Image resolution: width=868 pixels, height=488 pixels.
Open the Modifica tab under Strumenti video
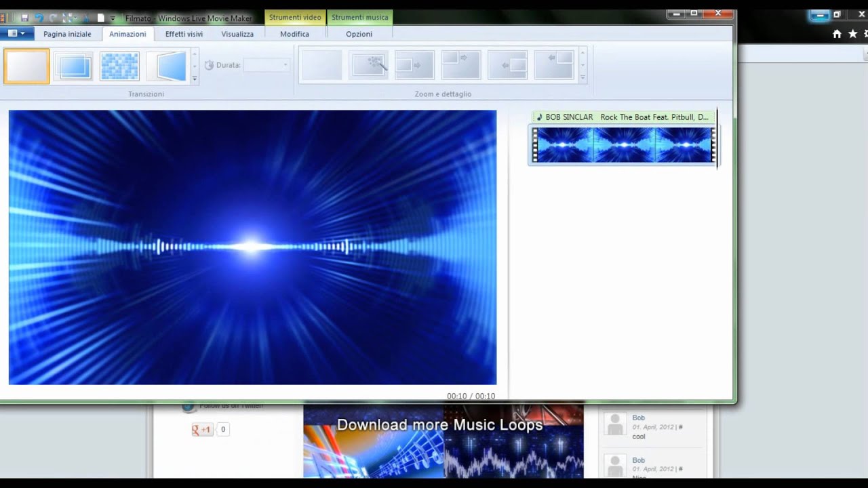tap(294, 34)
